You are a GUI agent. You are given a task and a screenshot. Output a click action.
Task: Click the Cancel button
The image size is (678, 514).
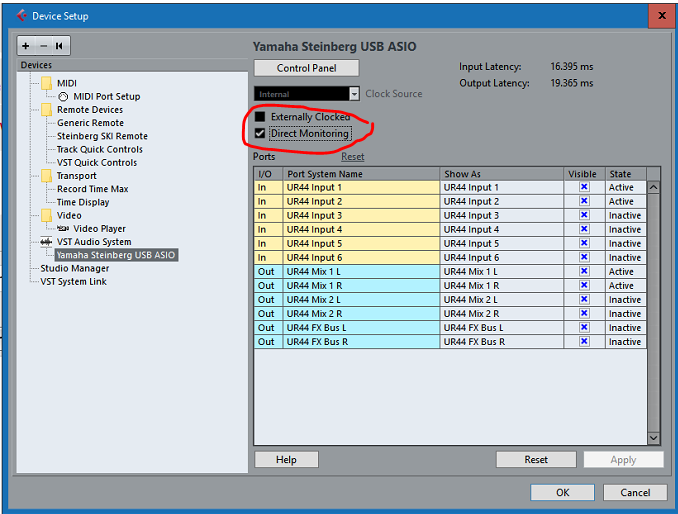pyautogui.click(x=635, y=492)
